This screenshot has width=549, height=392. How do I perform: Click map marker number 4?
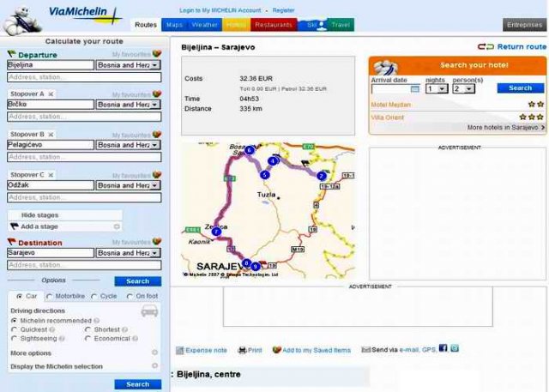coord(273,161)
